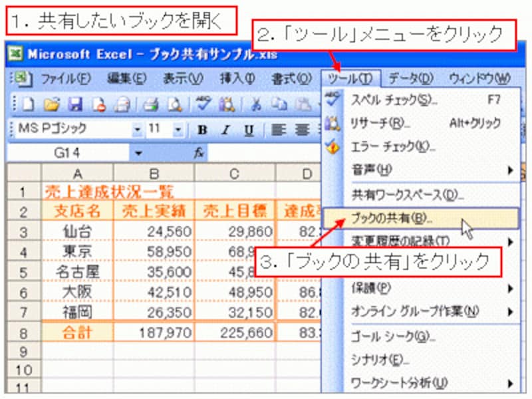Choose リサーチ(R) in the Tools menu

[421, 123]
